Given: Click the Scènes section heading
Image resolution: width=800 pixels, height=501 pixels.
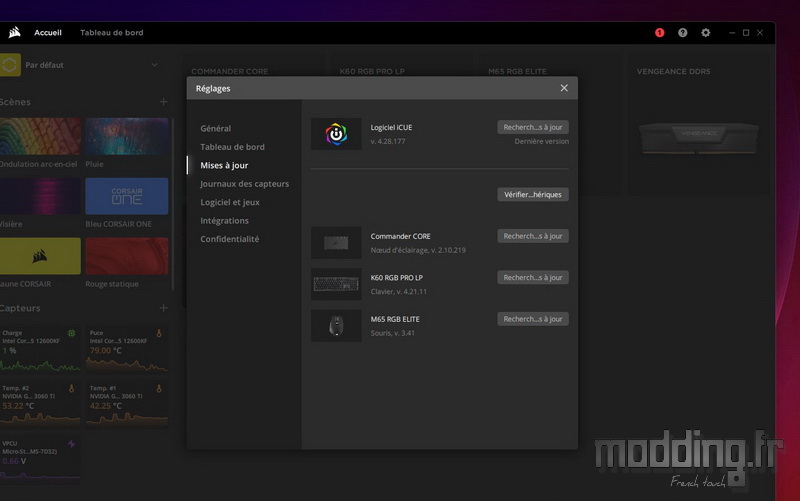Looking at the screenshot, I should (x=15, y=102).
